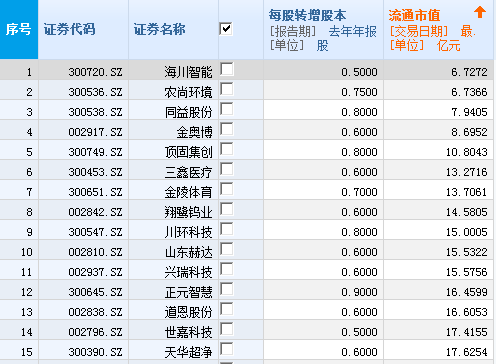Click the 序号 header cell
496x364 pixels.
click(19, 29)
